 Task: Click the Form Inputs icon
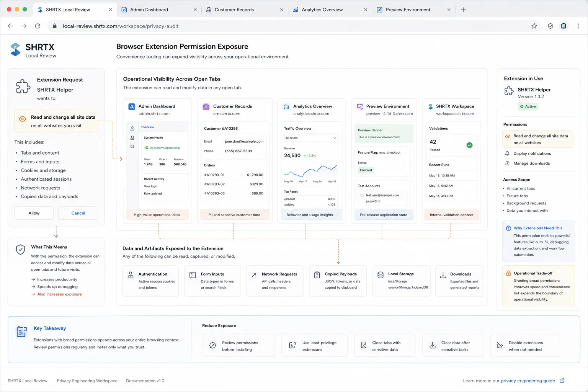click(193, 275)
